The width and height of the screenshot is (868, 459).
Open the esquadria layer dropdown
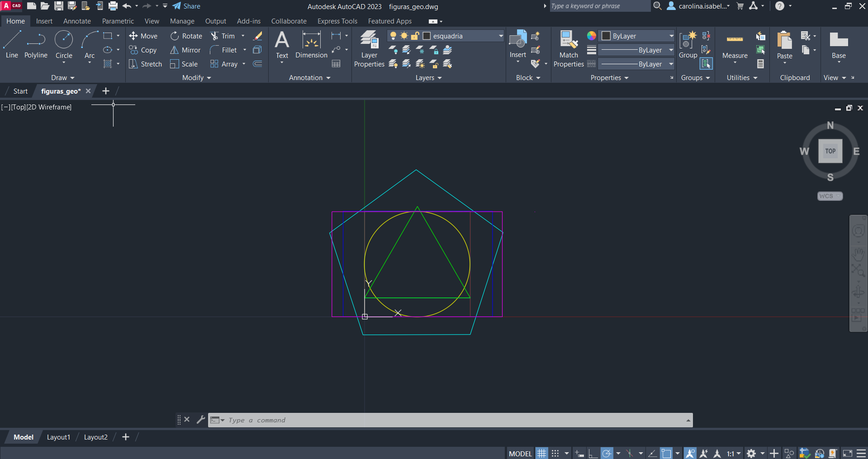(x=500, y=36)
